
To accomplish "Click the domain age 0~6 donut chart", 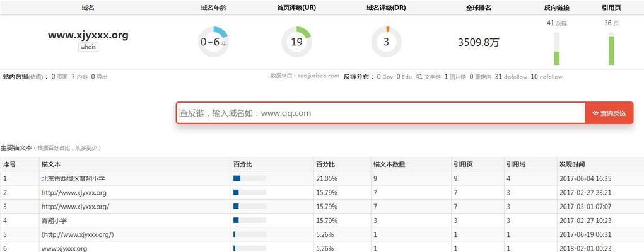I will [213, 42].
